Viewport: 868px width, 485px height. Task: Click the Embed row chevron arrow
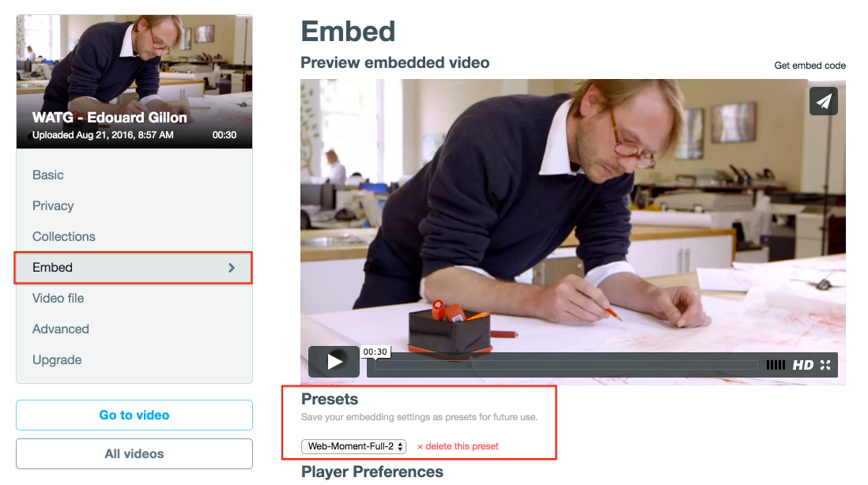(x=232, y=268)
